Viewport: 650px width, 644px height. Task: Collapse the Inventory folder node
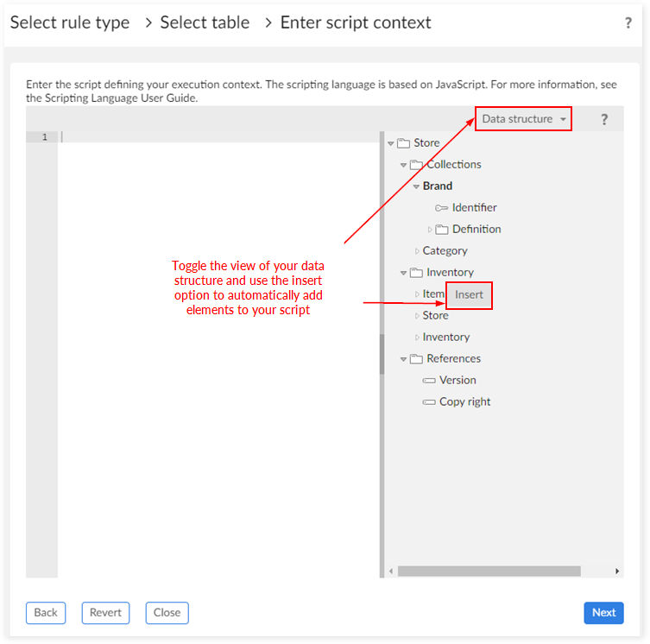click(x=403, y=273)
